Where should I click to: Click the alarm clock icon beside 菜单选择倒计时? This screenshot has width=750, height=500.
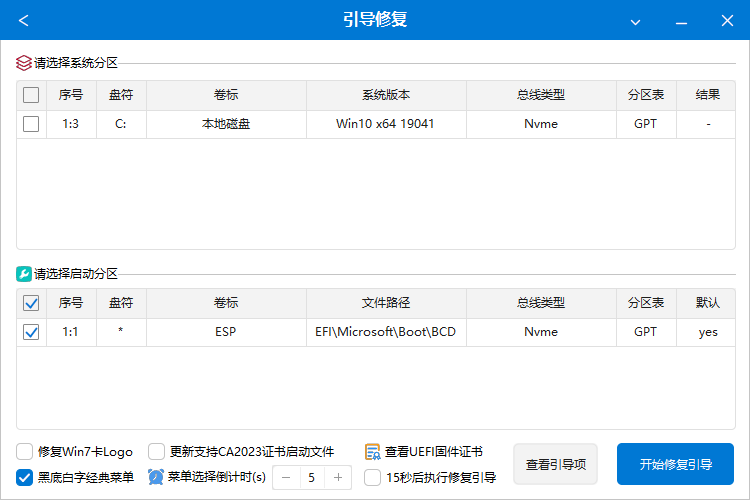coord(156,477)
